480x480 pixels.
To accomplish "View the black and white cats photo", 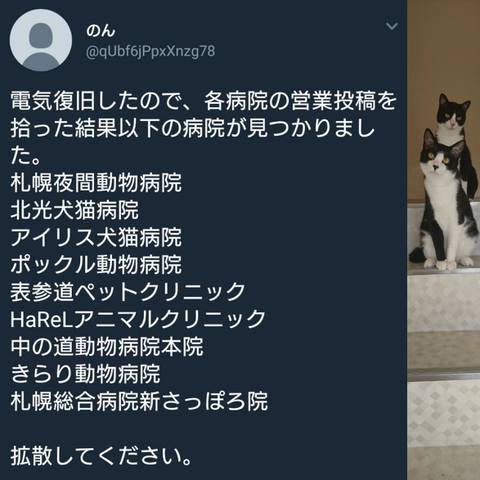I will pyautogui.click(x=444, y=240).
